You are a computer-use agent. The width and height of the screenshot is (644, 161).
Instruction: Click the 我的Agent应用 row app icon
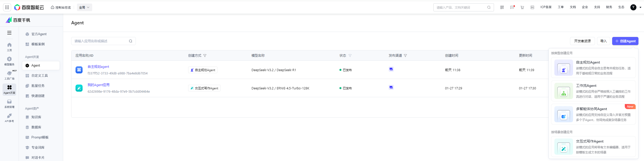tap(79, 88)
